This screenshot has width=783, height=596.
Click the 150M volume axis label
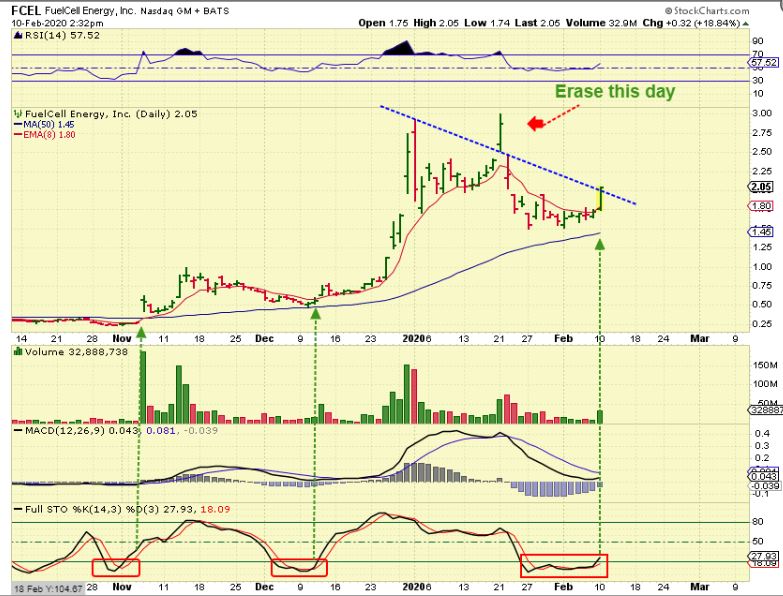tap(765, 365)
